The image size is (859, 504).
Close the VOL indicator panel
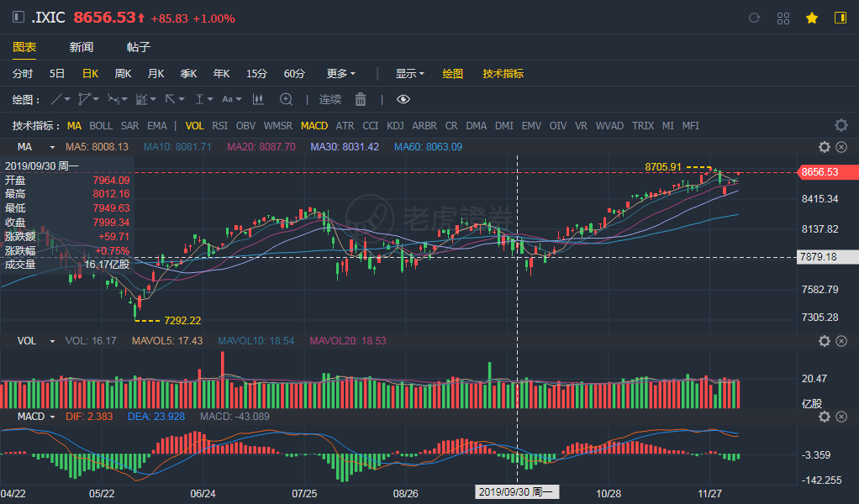click(840, 341)
